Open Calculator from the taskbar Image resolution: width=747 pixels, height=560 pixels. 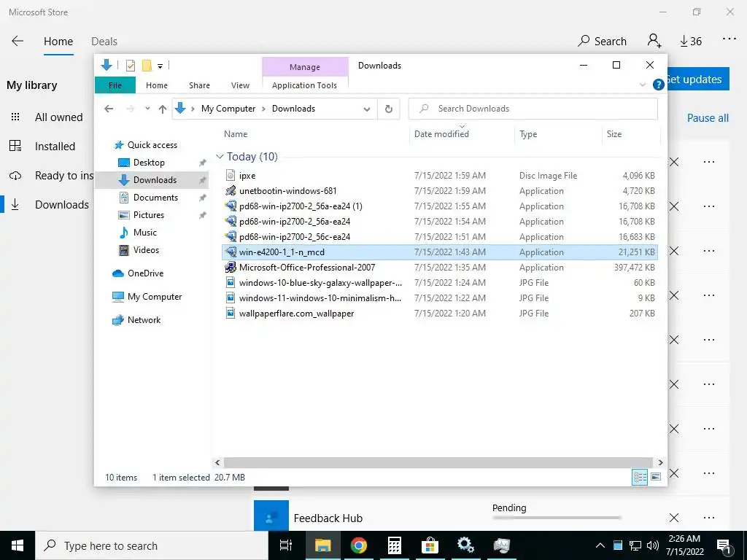coord(394,545)
